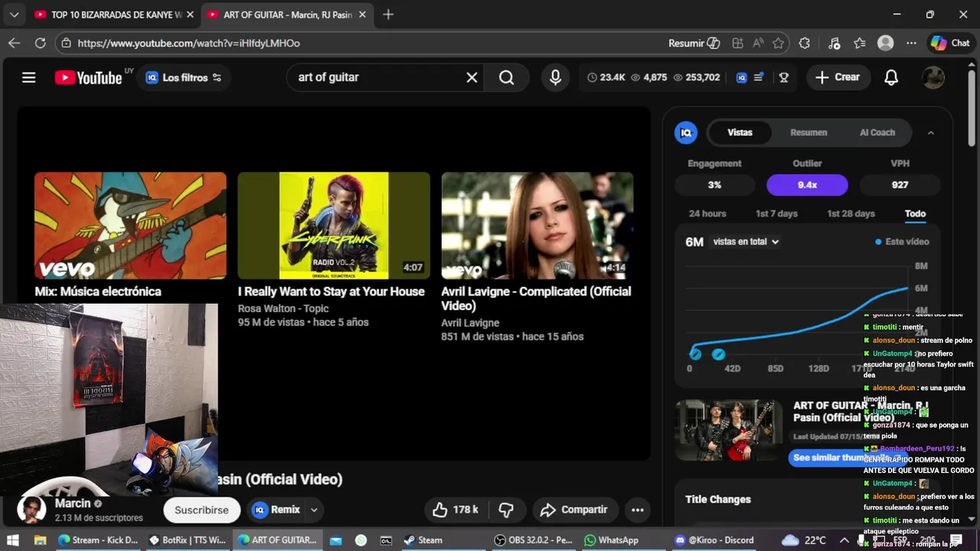This screenshot has width=980, height=551.
Task: Open Avril Lavigne channel name link
Action: [x=470, y=323]
